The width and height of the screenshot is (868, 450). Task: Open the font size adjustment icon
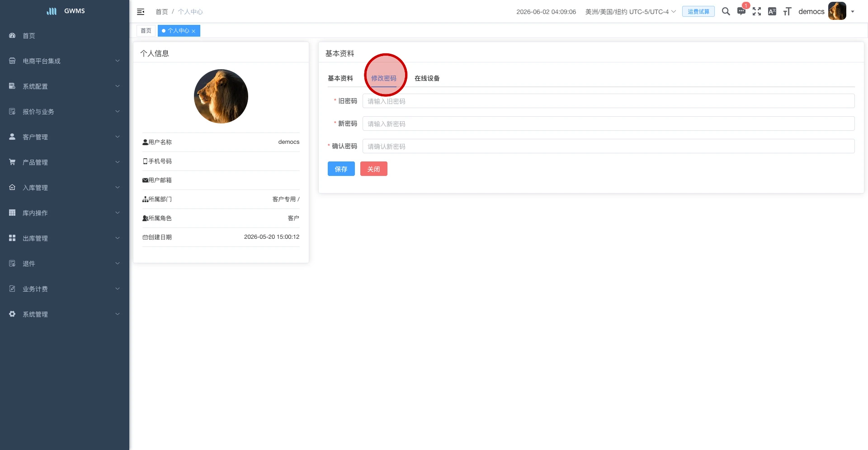(x=788, y=11)
